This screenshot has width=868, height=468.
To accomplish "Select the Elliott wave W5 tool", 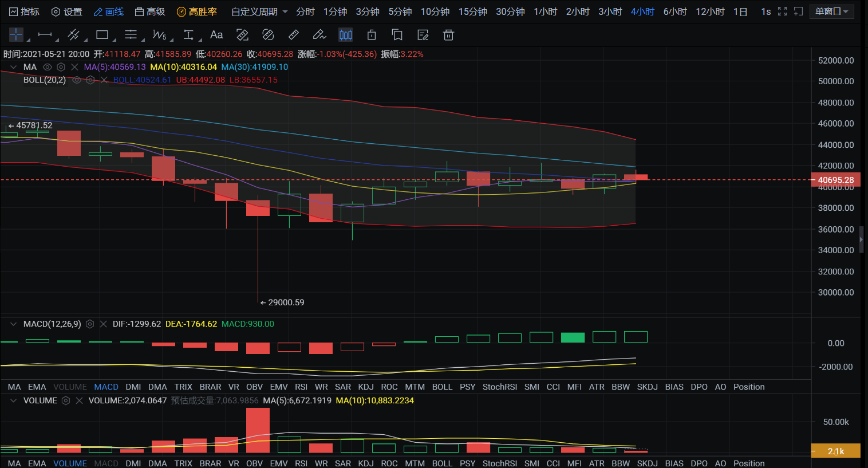I will (x=160, y=36).
